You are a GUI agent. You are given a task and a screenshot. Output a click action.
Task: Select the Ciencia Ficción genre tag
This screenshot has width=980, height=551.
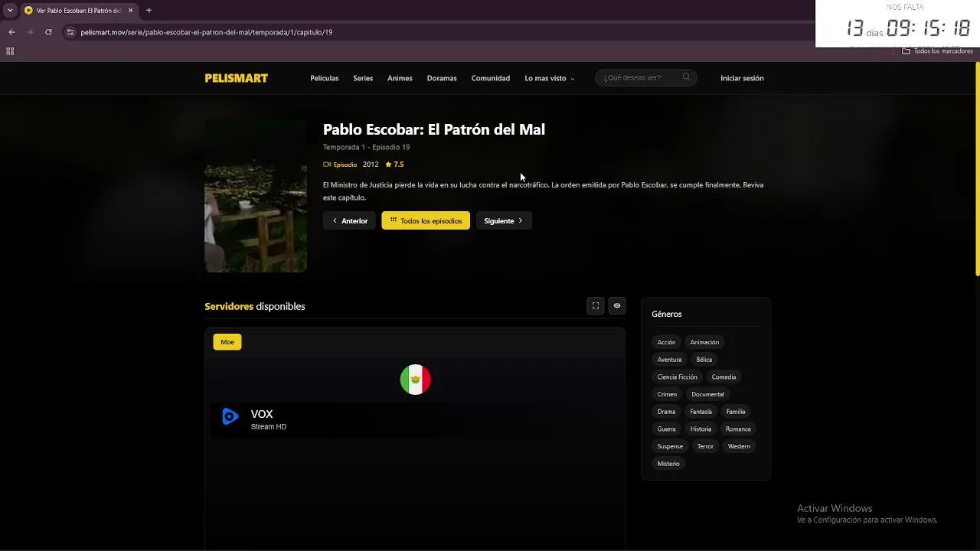point(677,377)
